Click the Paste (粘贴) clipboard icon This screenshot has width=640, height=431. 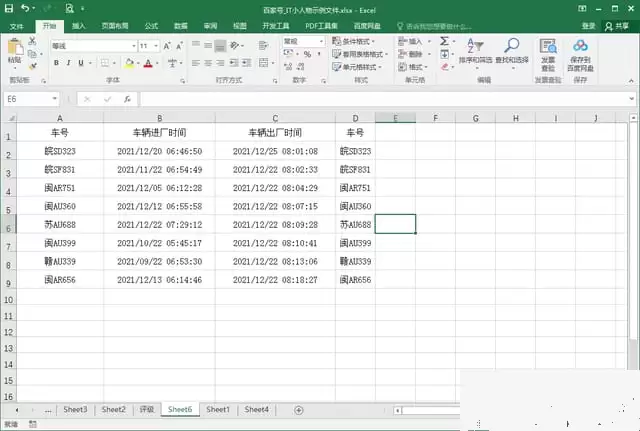[x=15, y=47]
